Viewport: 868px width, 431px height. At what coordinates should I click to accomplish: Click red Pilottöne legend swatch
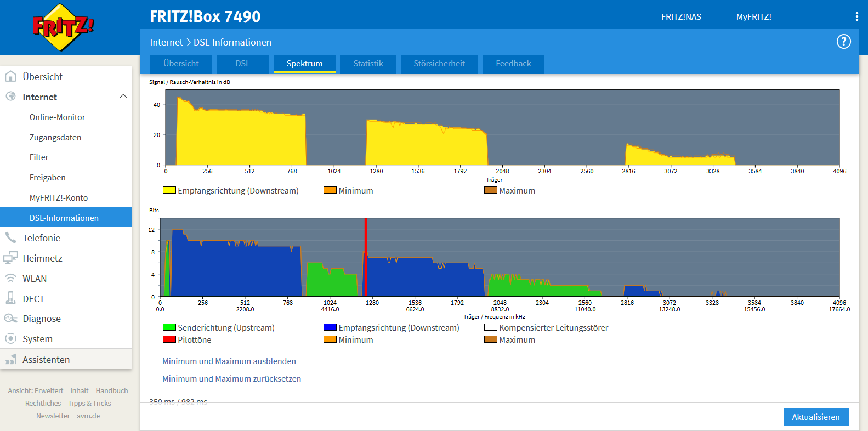[x=169, y=339]
